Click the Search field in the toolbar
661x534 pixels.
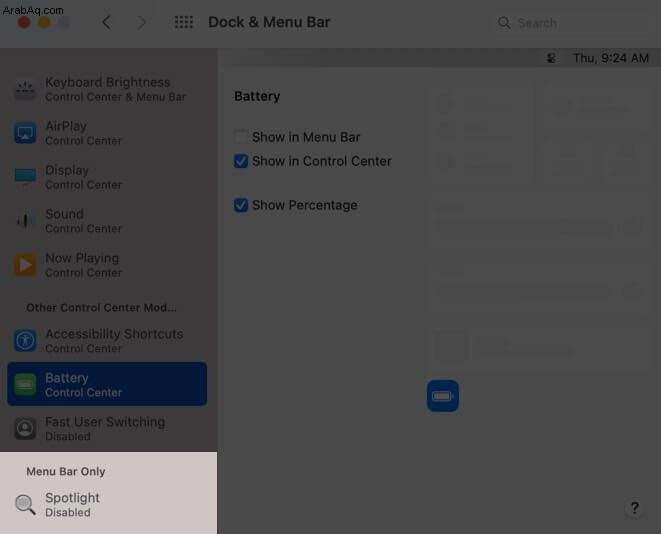click(x=571, y=23)
